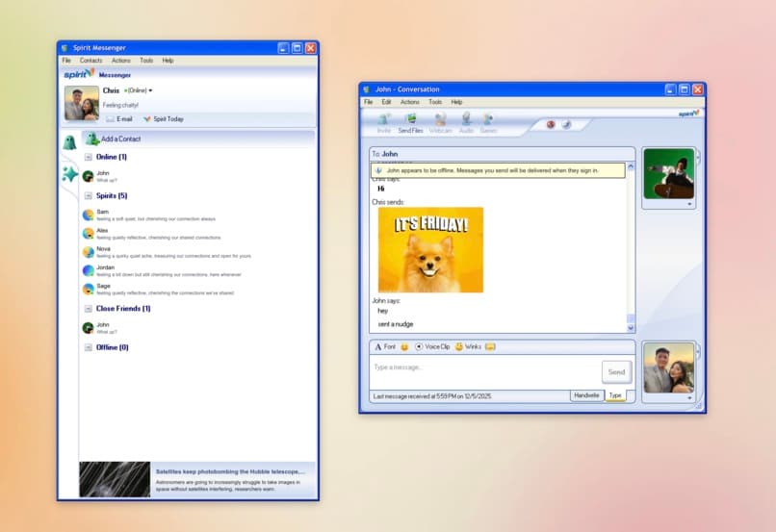Image resolution: width=776 pixels, height=532 pixels.
Task: Click the sparkle star sidebar icon
Action: coord(69,174)
